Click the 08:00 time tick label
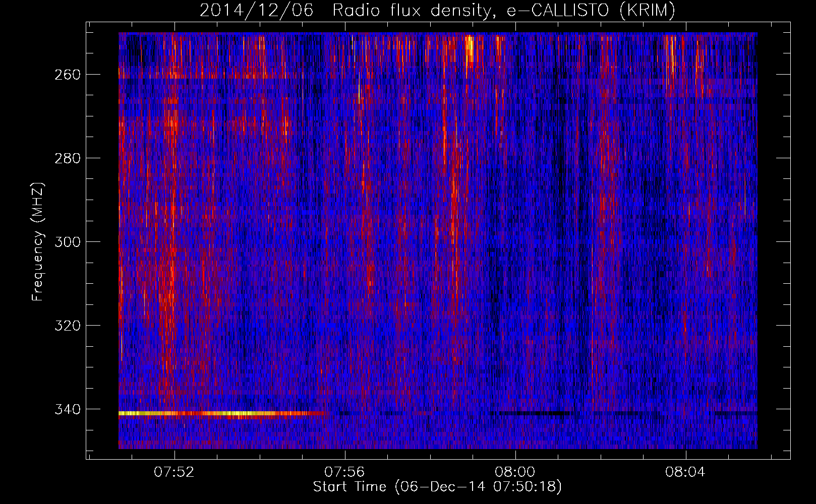This screenshot has width=816, height=504. pyautogui.click(x=515, y=472)
